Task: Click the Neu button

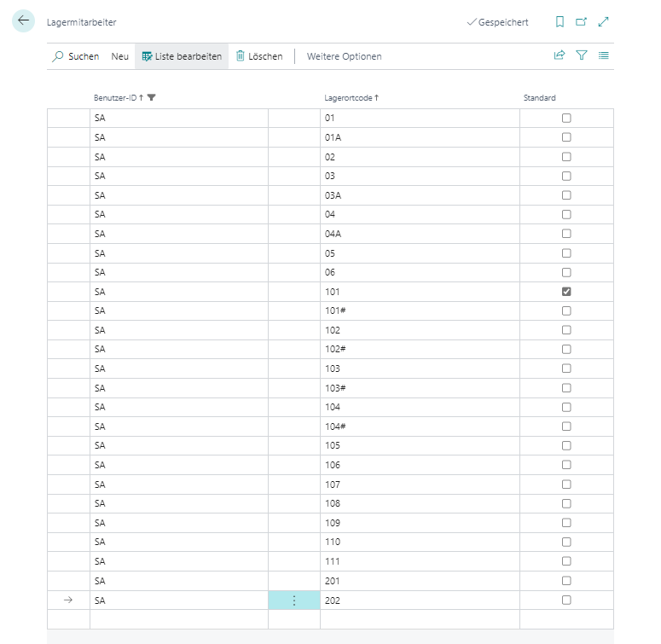Action: 120,56
